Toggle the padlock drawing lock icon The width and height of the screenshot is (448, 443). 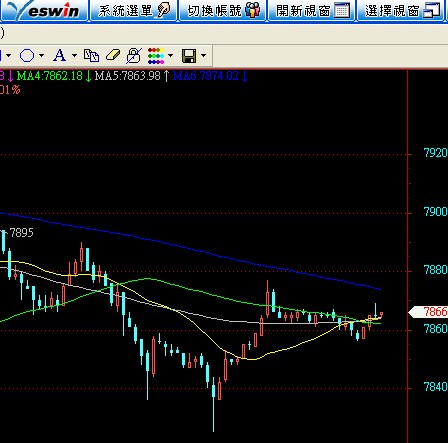click(134, 55)
